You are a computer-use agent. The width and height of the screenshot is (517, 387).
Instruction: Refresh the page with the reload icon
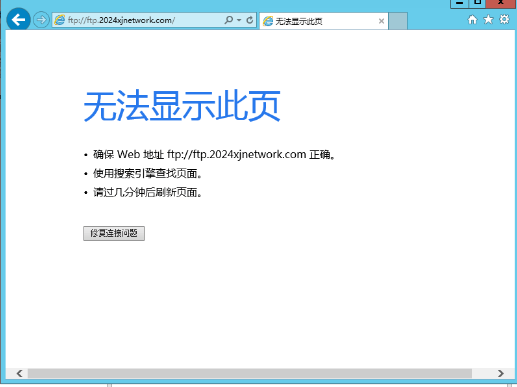tap(250, 20)
